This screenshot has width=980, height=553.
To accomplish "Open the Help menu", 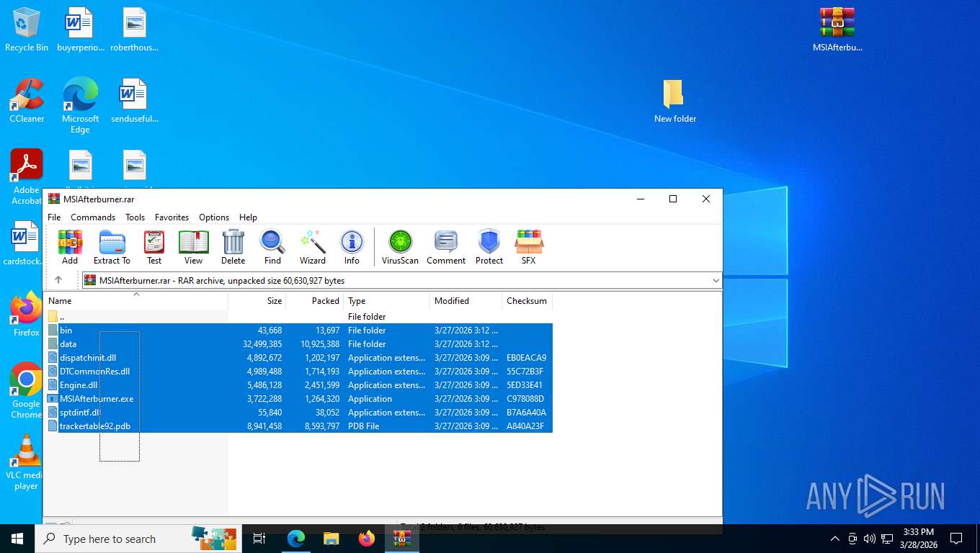I will pyautogui.click(x=248, y=217).
